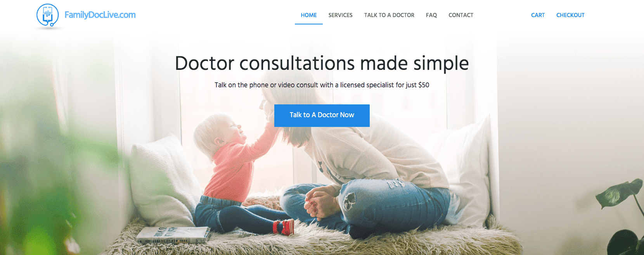Open TALK TO A DOCTOR page
This screenshot has height=255, width=644.
pos(389,15)
